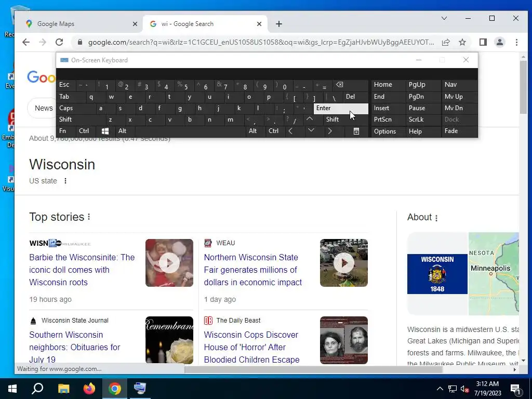Bookmark this page with the star icon

(462, 42)
